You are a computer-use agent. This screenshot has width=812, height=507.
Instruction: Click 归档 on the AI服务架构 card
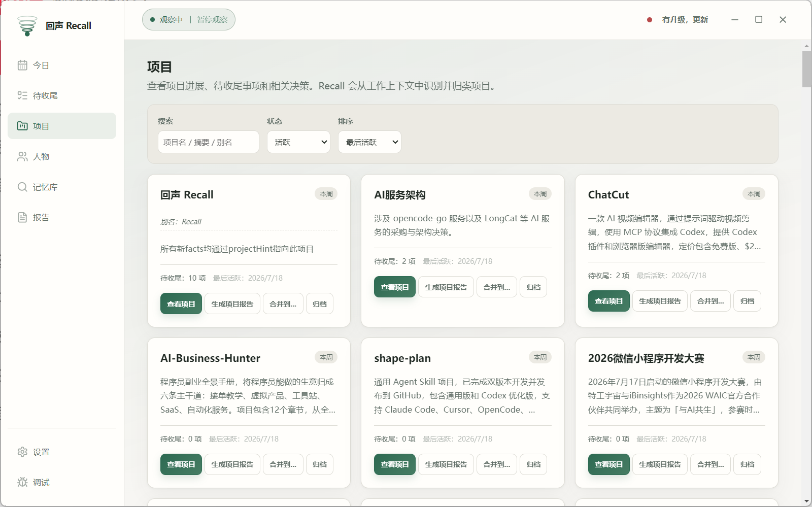pos(533,287)
